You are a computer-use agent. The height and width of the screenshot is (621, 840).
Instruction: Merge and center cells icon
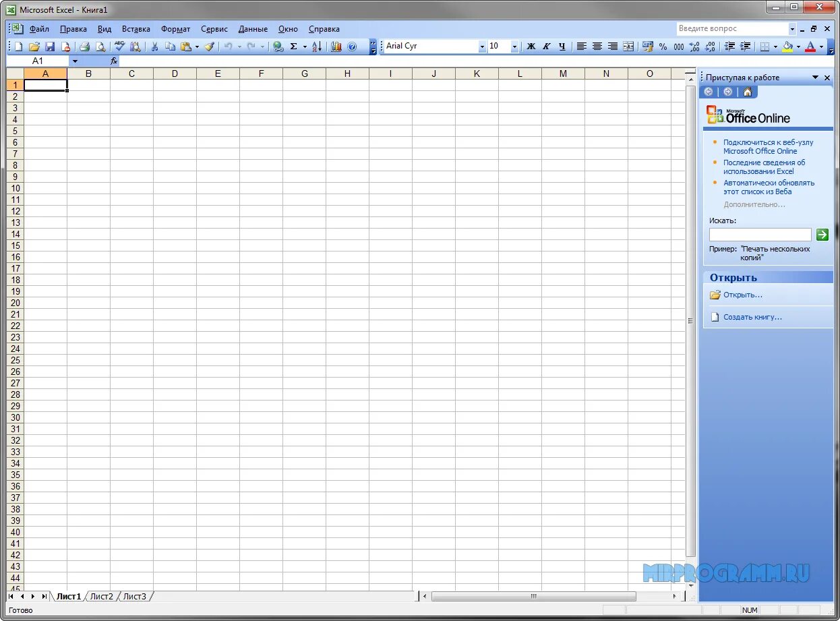(628, 47)
